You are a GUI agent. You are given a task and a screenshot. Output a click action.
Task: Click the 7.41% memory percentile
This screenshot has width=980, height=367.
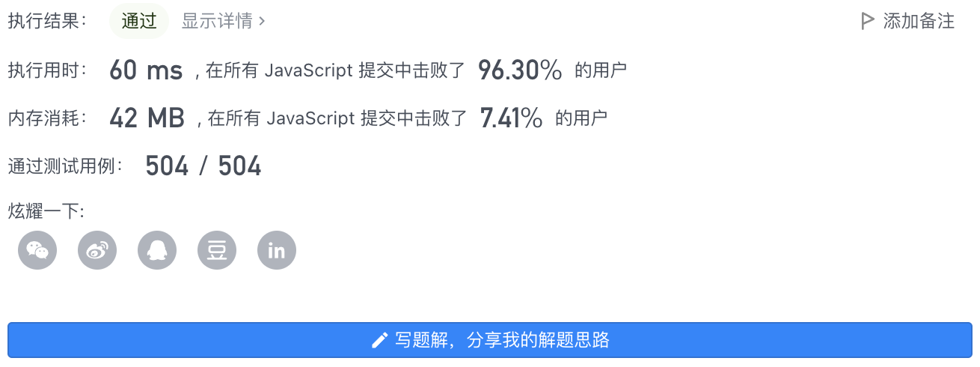click(x=511, y=118)
